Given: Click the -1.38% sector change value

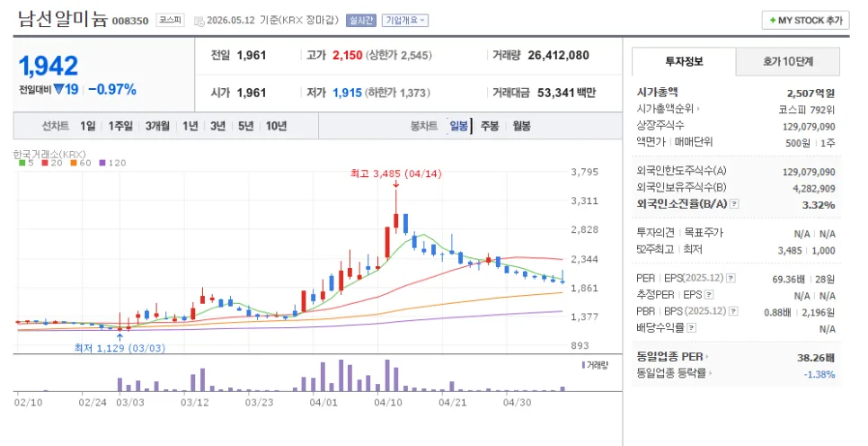Looking at the screenshot, I should click(x=819, y=375).
